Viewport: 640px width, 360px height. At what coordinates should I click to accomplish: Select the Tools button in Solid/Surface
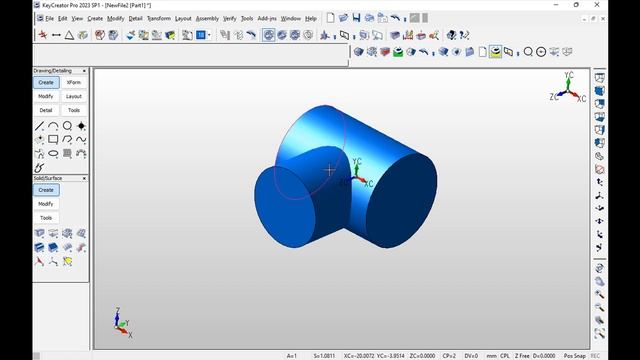[46, 218]
